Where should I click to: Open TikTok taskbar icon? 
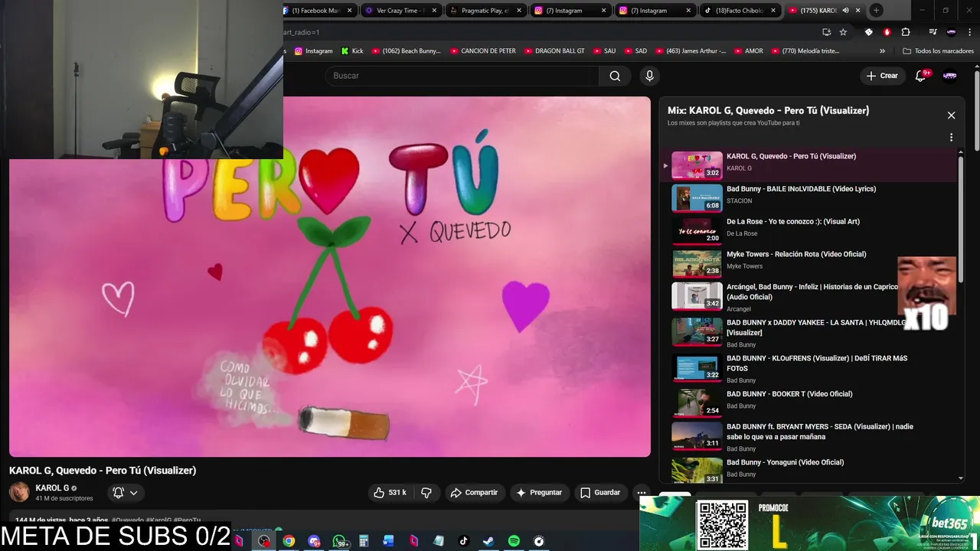[x=463, y=541]
